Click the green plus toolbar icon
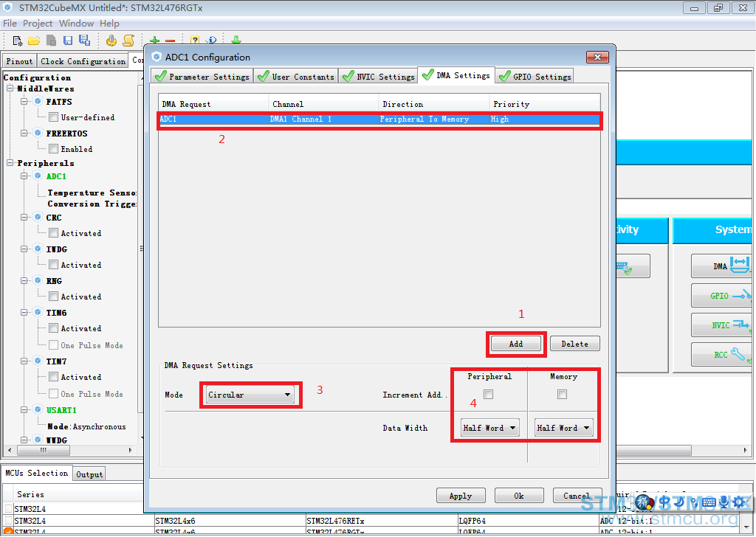The image size is (756, 537). 155,41
